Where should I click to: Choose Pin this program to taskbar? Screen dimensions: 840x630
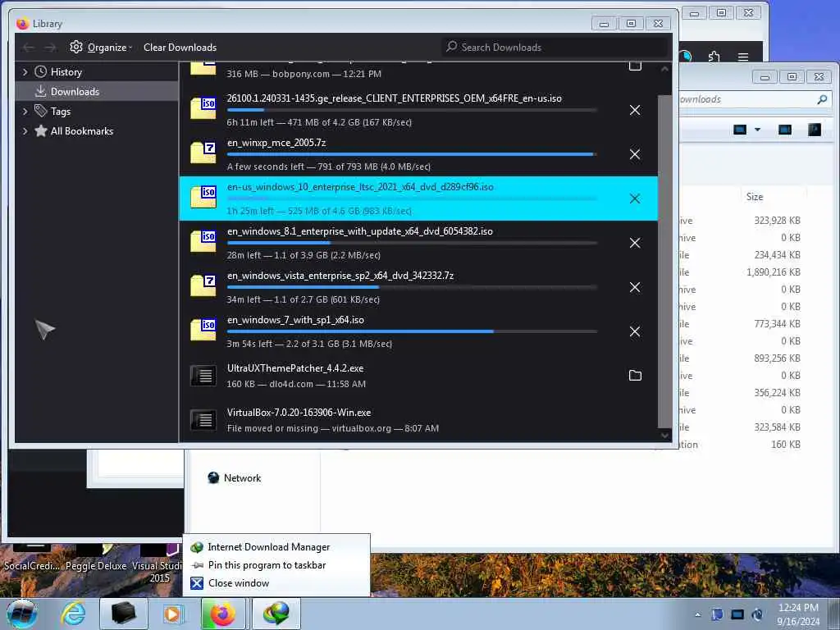(x=276, y=565)
